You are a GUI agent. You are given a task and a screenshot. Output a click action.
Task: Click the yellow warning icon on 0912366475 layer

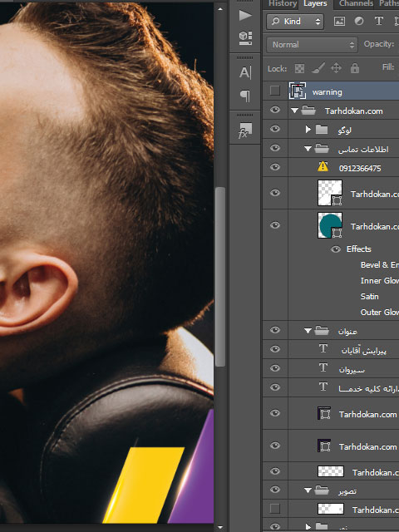pos(323,166)
